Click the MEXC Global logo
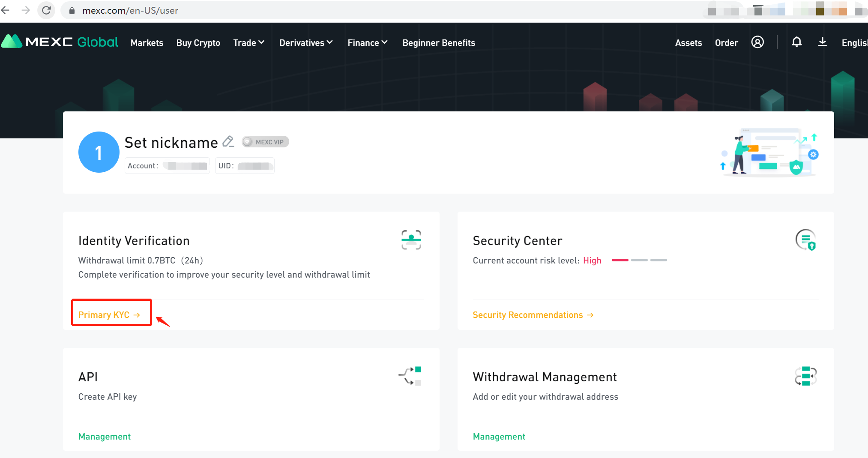The height and width of the screenshot is (458, 868). coord(60,42)
